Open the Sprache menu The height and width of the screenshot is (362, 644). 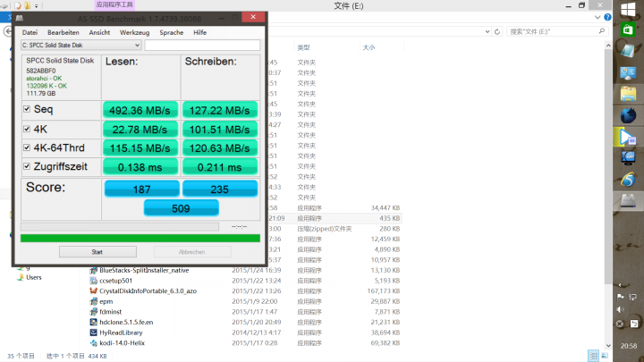click(x=171, y=32)
